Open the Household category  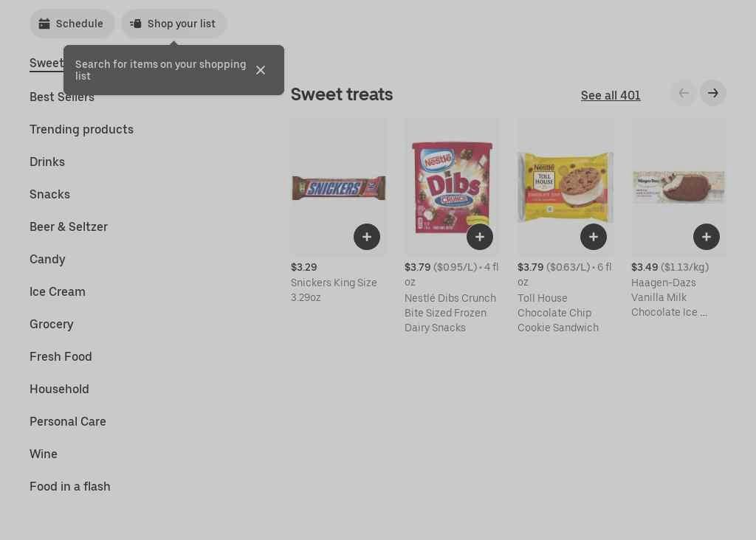pos(59,389)
